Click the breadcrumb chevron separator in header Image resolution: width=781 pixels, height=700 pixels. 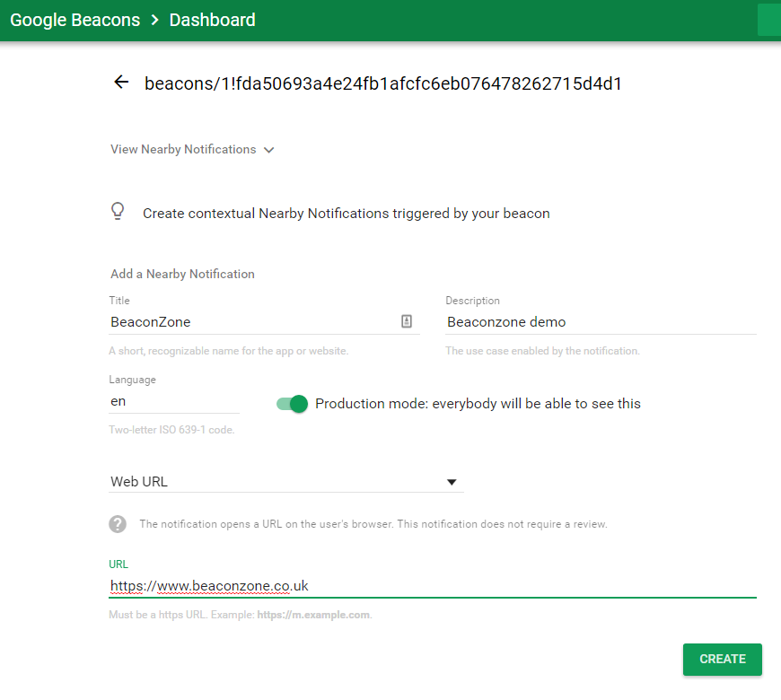[154, 20]
